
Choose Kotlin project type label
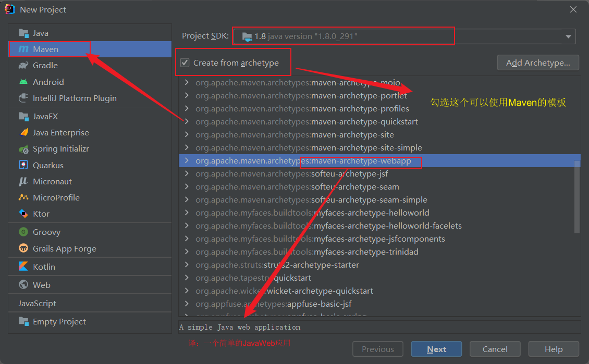click(44, 267)
